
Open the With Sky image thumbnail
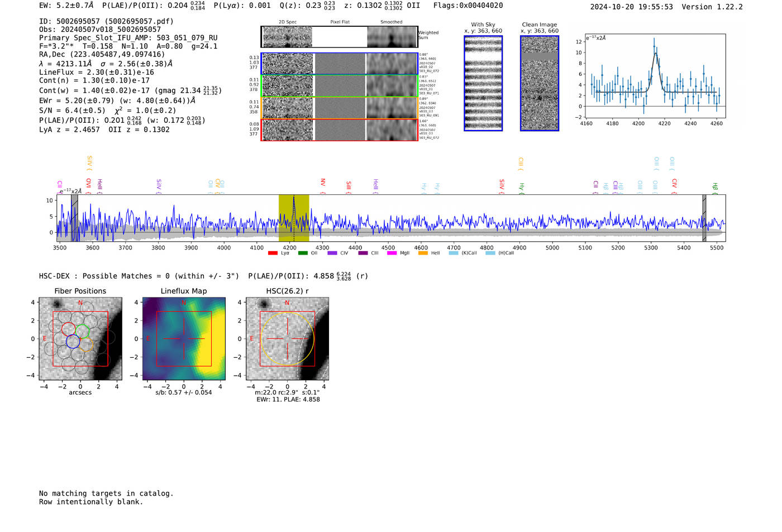(x=483, y=83)
